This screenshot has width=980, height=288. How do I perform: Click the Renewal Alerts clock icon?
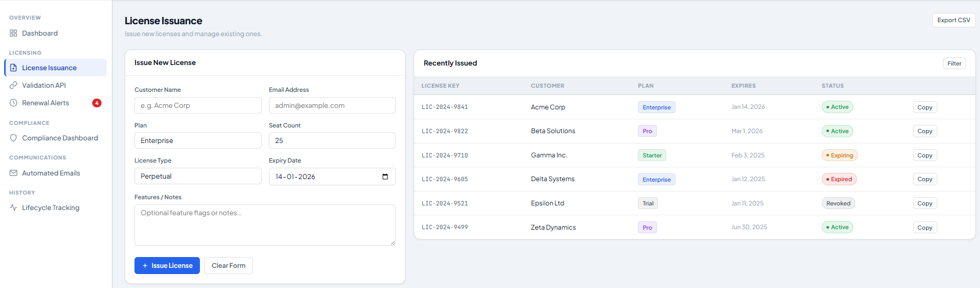tap(13, 103)
